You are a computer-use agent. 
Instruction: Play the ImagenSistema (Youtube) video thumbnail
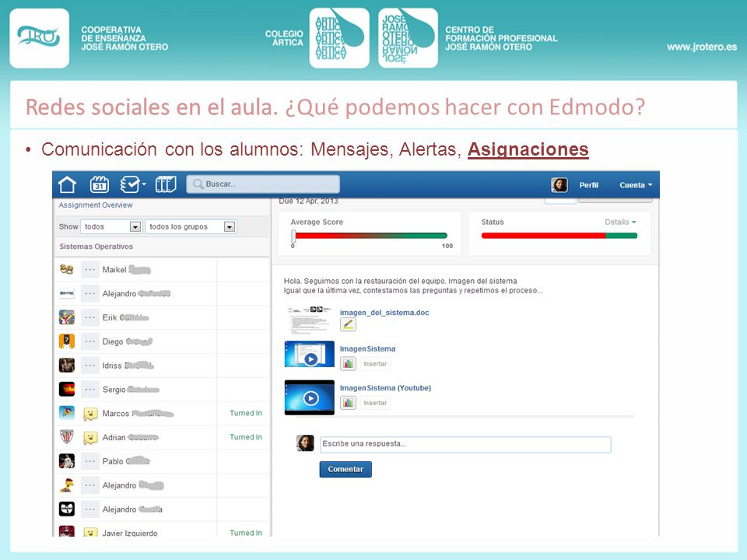[x=309, y=397]
